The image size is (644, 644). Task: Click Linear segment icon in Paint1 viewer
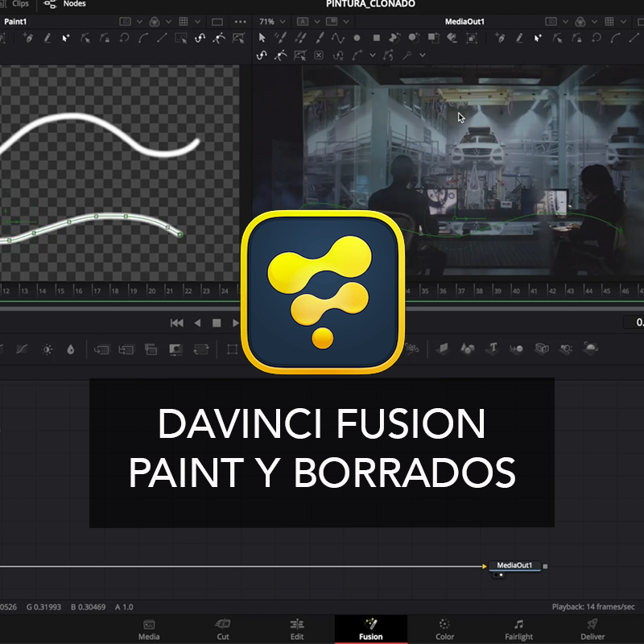(x=162, y=38)
